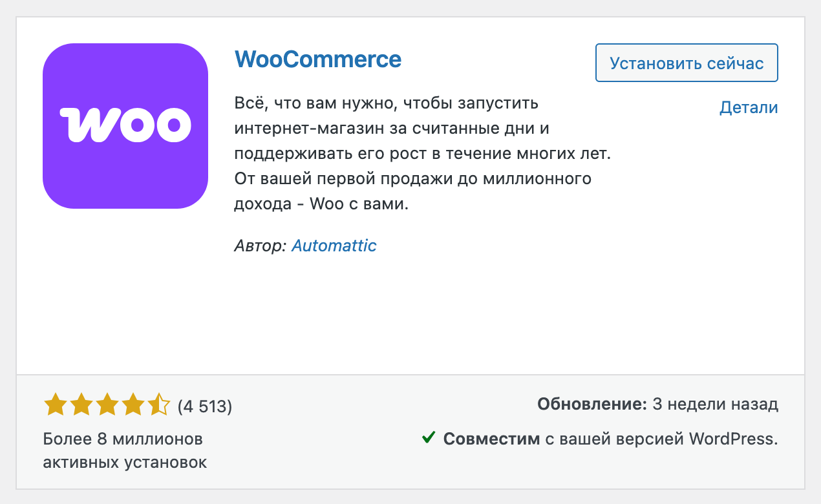Click the bold "Совместим" compatibility text
Screen dimensions: 821x504
(x=491, y=439)
